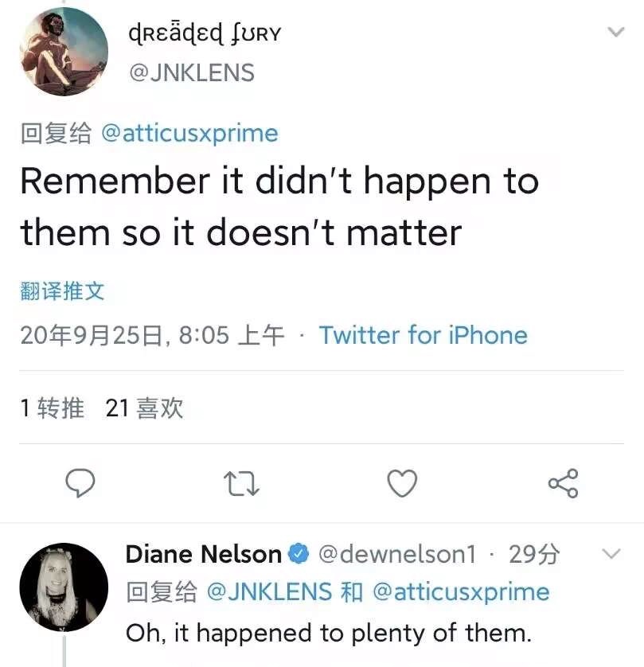Viewport: 644px width, 667px height.
Task: Open dreaded fury's profile picture
Action: 64,52
